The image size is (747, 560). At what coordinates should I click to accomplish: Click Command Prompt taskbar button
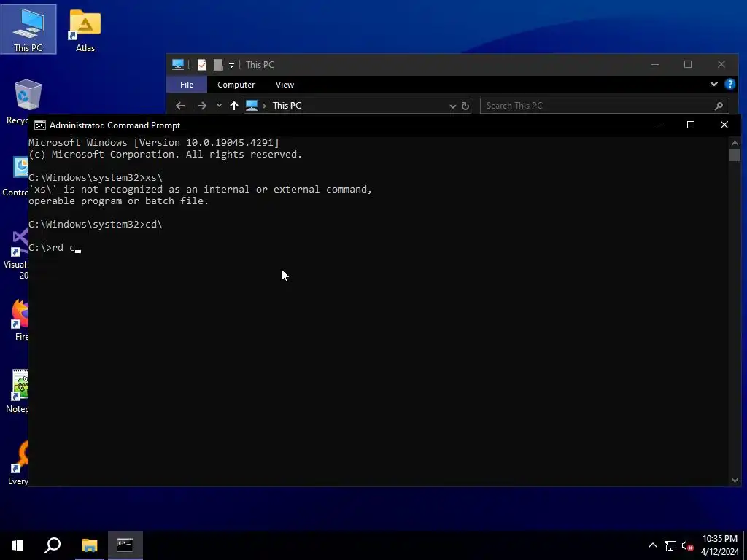pyautogui.click(x=125, y=545)
